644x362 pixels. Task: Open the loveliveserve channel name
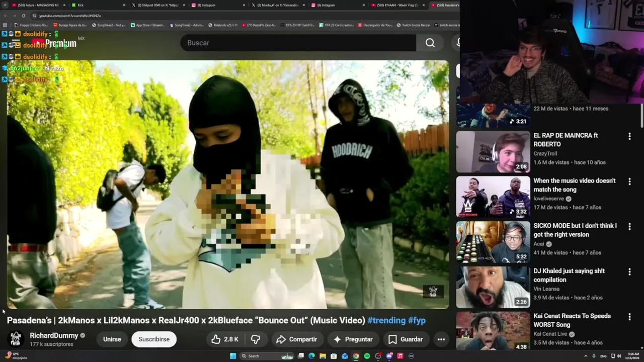[548, 199]
